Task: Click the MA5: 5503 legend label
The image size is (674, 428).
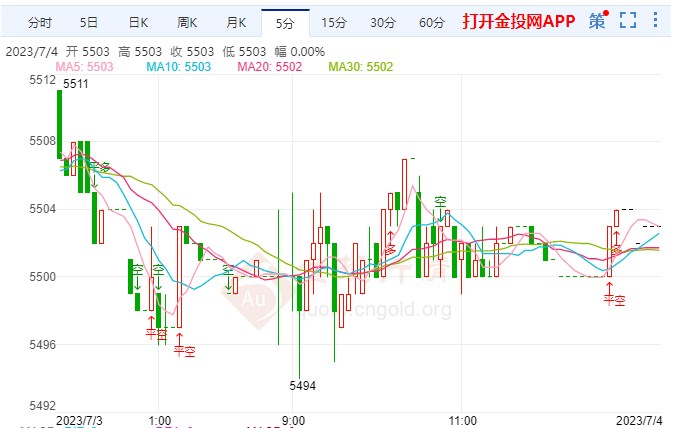Action: click(x=84, y=67)
